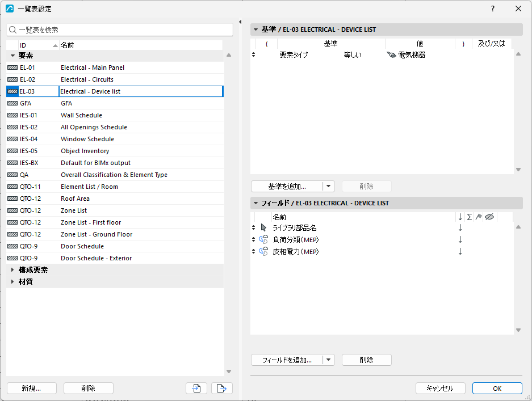The width and height of the screenshot is (532, 401).
Task: Open dropdown arrow next to フィールドを追加
Action: [x=328, y=360]
